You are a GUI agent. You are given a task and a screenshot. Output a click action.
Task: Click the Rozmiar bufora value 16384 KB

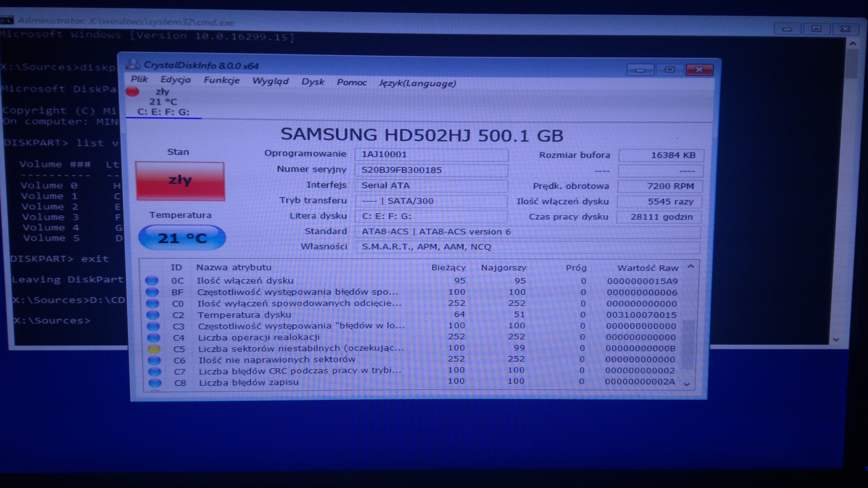pyautogui.click(x=661, y=155)
